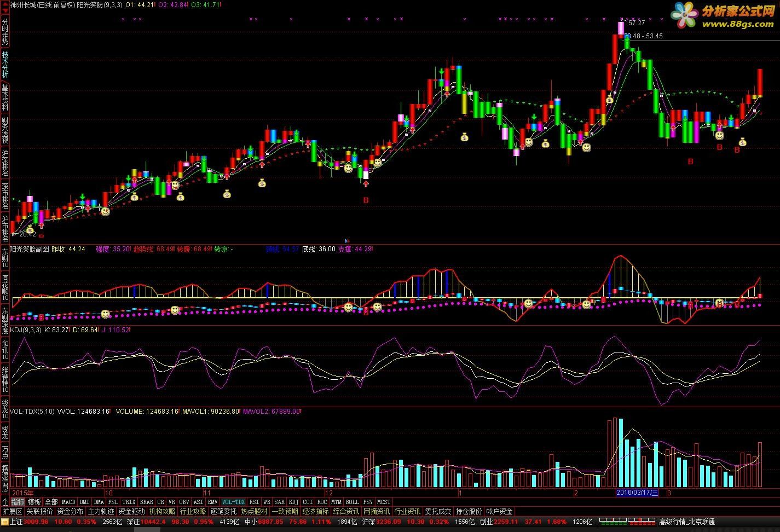780x532 pixels.
Task: Open the 综合资讯 tab
Action: point(346,511)
